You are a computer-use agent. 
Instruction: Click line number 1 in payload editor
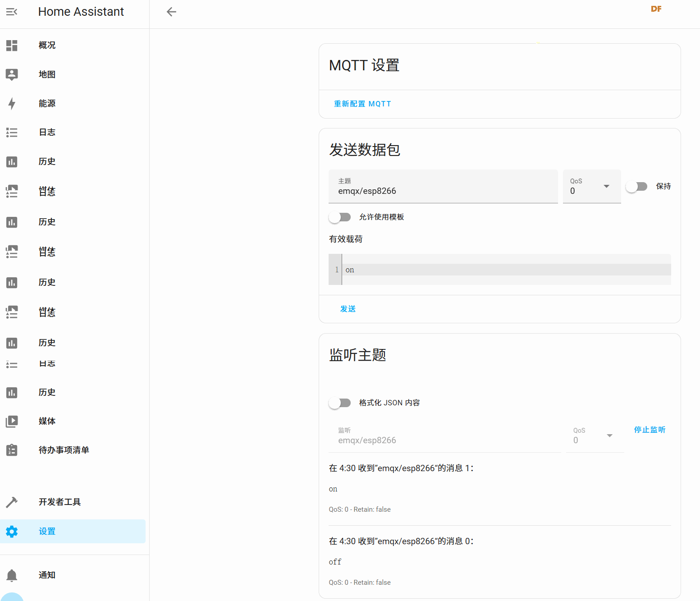pyautogui.click(x=337, y=270)
